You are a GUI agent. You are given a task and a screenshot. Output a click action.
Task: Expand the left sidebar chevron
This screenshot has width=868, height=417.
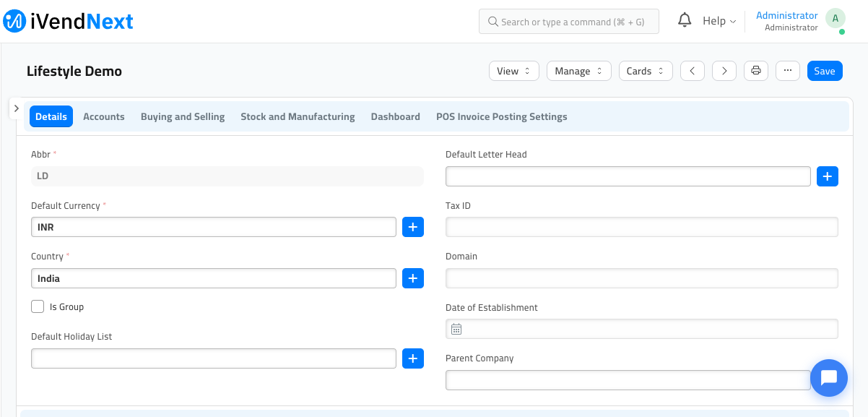(x=16, y=108)
